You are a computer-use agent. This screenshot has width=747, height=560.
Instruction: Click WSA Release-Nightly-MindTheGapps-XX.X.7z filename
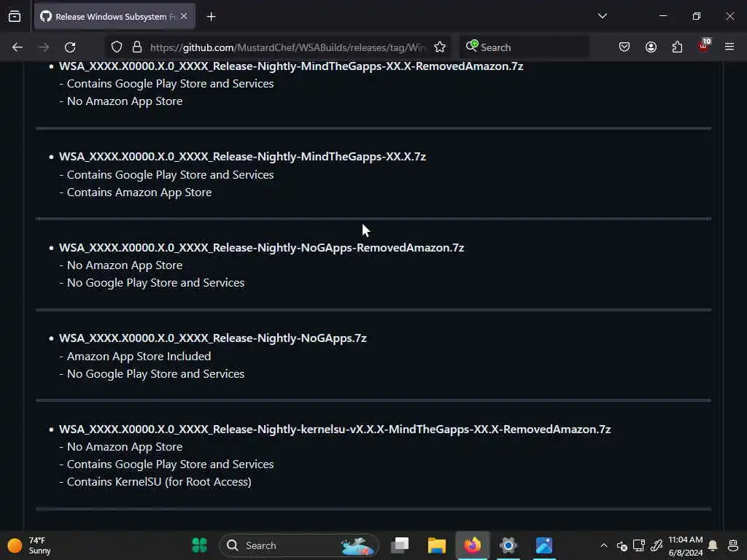[242, 157]
